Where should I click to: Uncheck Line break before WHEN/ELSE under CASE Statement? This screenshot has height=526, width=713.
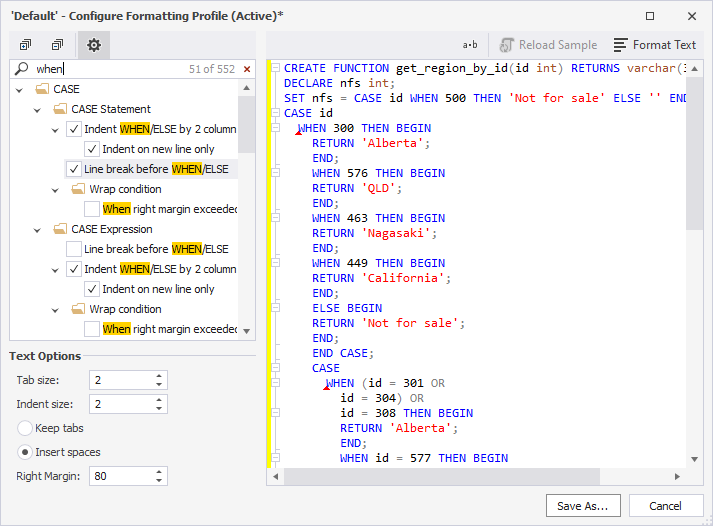point(74,169)
